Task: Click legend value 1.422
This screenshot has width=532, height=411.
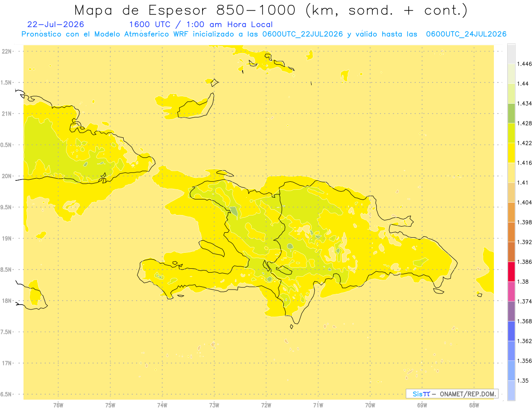Action: pyautogui.click(x=524, y=143)
